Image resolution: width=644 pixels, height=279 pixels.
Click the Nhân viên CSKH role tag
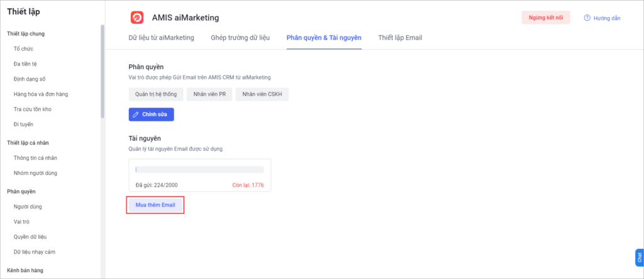(262, 94)
